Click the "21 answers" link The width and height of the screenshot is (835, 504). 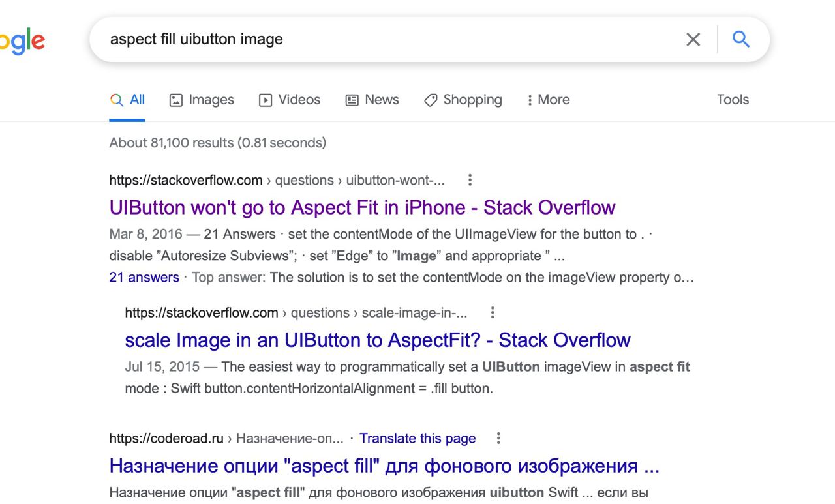point(144,277)
